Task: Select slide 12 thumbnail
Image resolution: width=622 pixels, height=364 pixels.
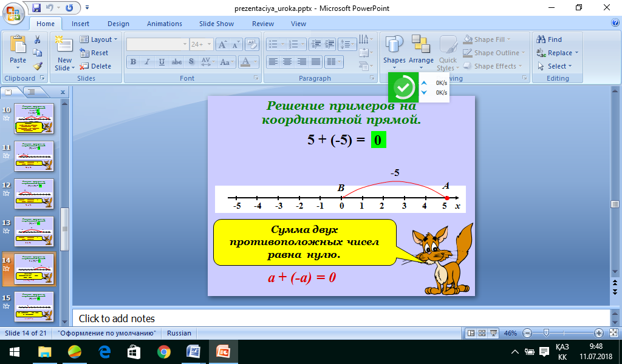Action: [34, 194]
